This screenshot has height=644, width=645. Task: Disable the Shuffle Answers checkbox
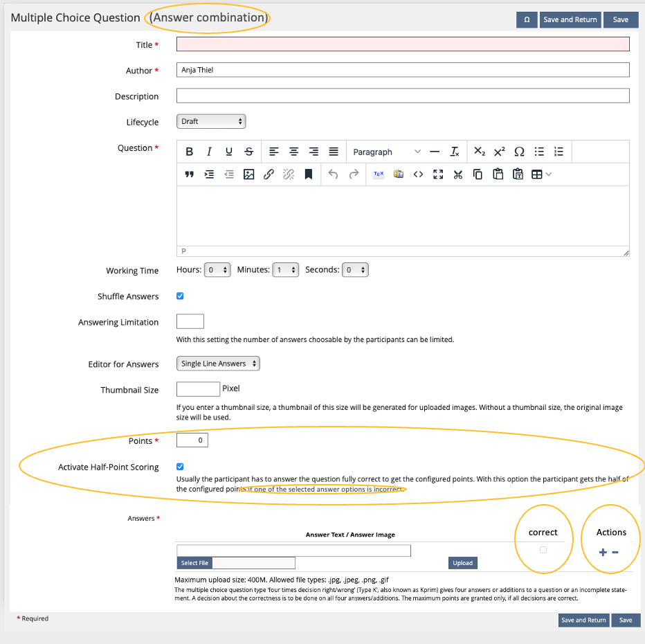tap(180, 296)
